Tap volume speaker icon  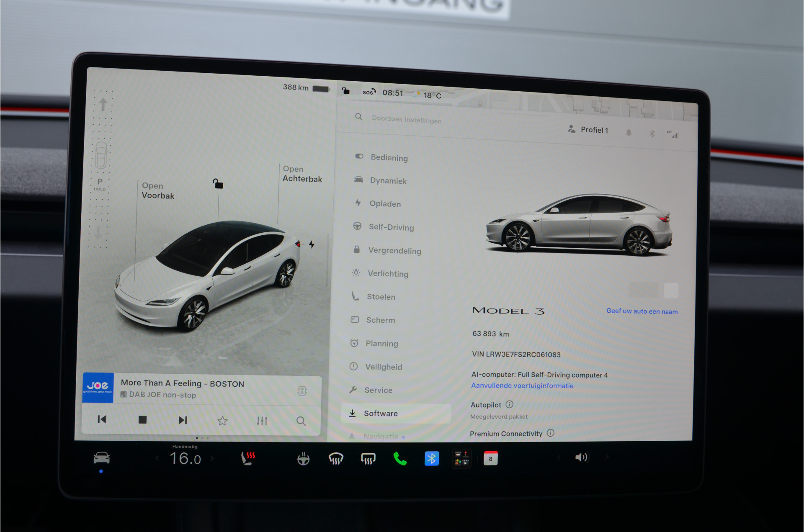(581, 457)
